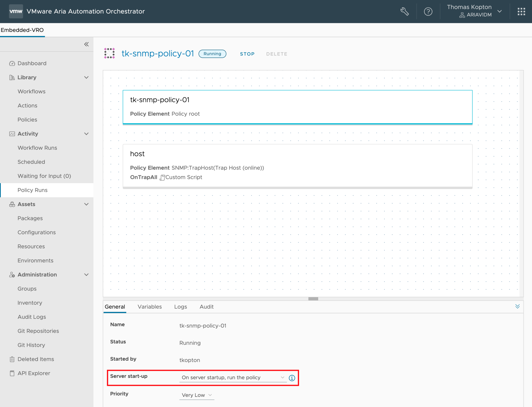Click the Administration icon
The width and height of the screenshot is (532, 407).
12,274
